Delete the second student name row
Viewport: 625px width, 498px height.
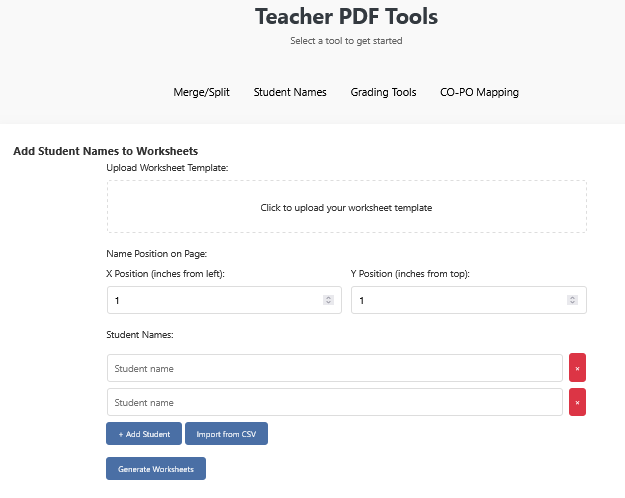[577, 402]
